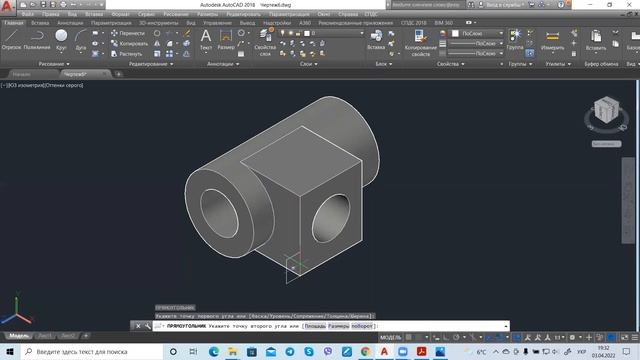Expand the Группы panel
640x360 pixels.
pyautogui.click(x=520, y=64)
